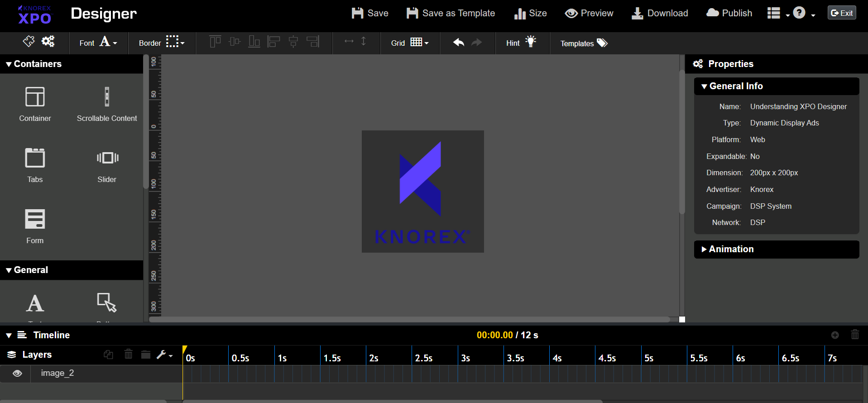Open the Size option
This screenshot has width=868, height=403.
530,13
